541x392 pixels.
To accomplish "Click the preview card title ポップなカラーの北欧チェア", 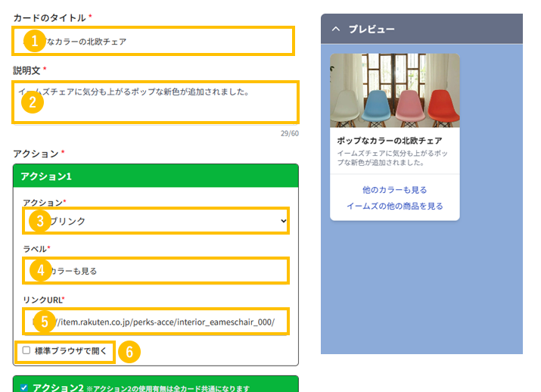I will 389,141.
